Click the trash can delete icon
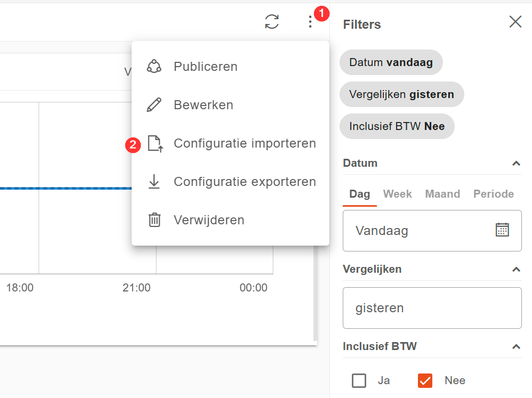This screenshot has width=532, height=398. pyautogui.click(x=154, y=220)
